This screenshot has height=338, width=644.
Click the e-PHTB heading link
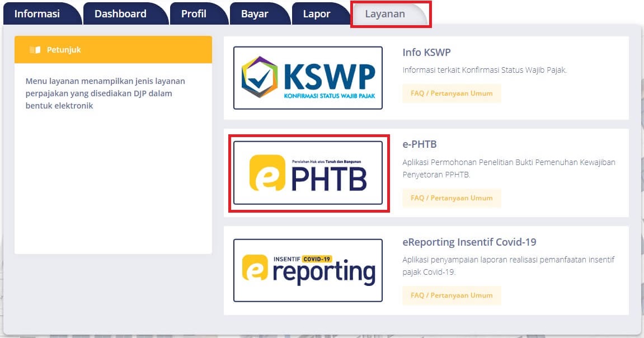click(x=420, y=144)
